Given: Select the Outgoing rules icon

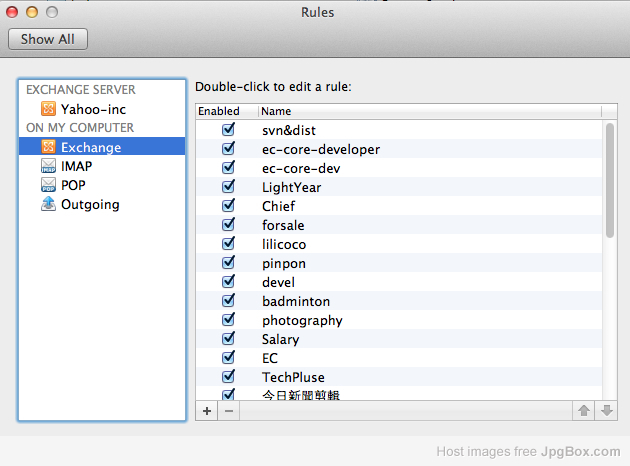Looking at the screenshot, I should coord(48,204).
